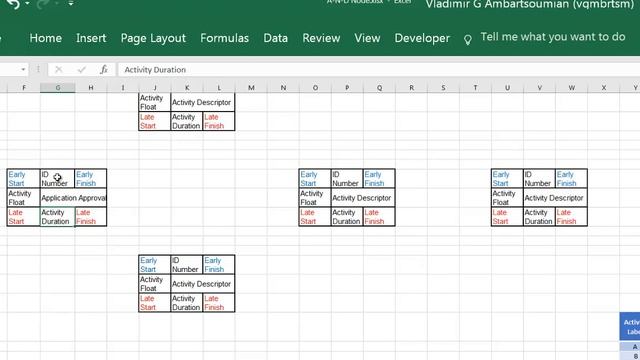Select column header P
640x360 pixels.
tap(347, 88)
